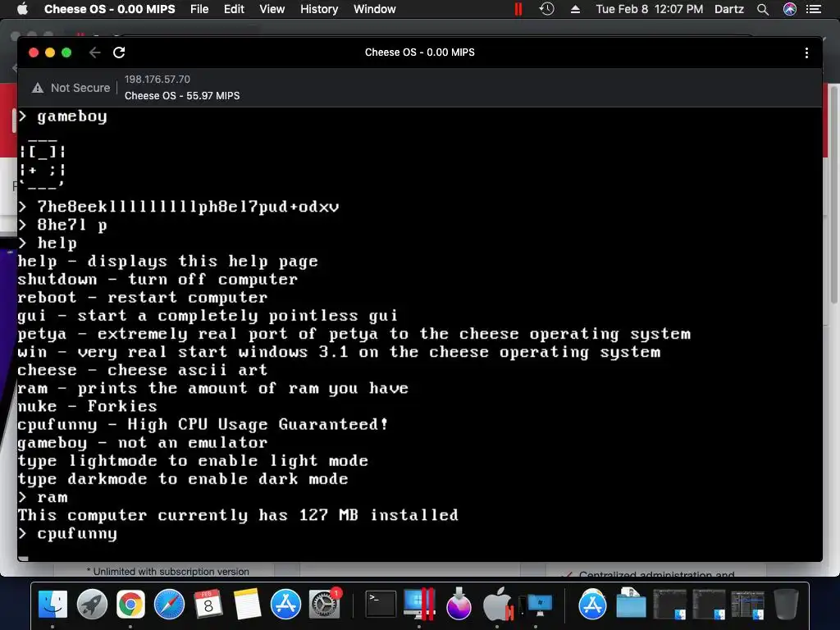Click the 'cpufunny - High CPU Usage Guaranteed!' line
Viewport: 840px width, 630px height.
(x=203, y=424)
